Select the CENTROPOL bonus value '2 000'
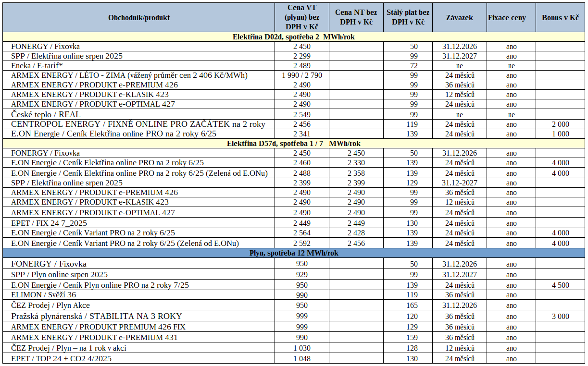 560,124
